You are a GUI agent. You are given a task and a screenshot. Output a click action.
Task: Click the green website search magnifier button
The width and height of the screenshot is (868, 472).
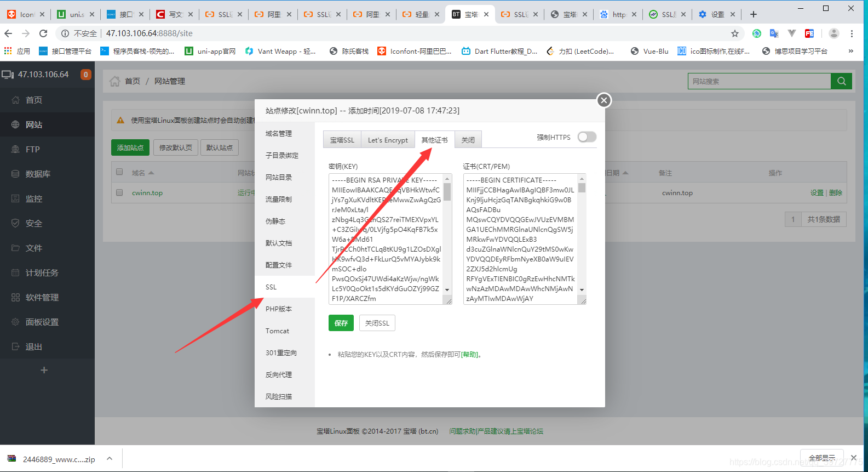[841, 81]
